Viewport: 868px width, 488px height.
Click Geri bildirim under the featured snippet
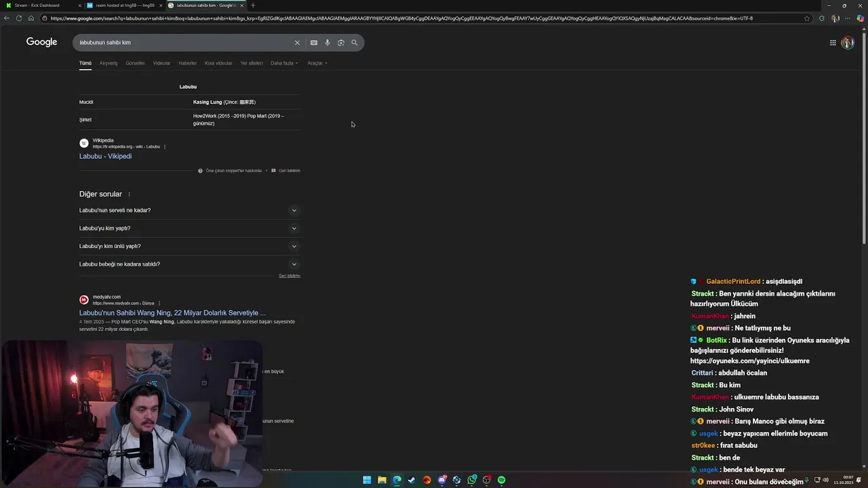tap(289, 171)
